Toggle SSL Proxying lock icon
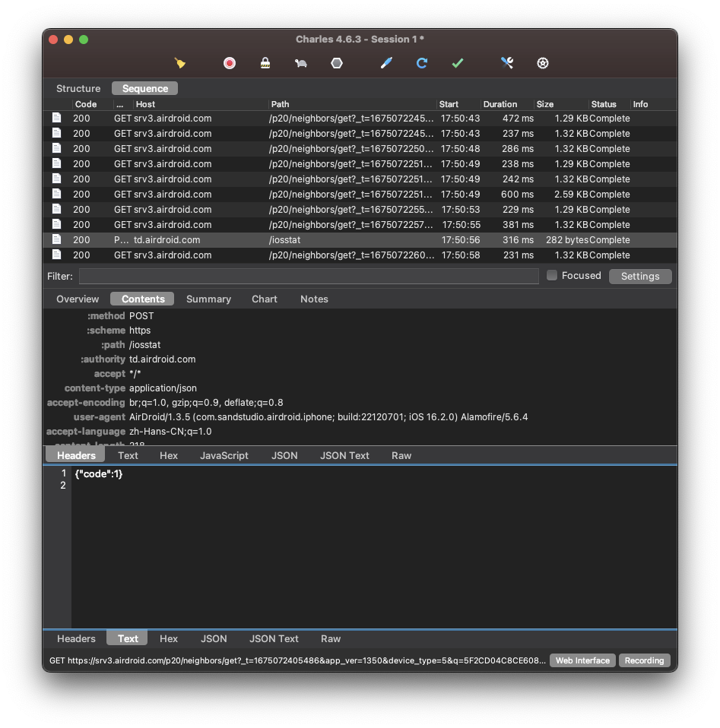The height and width of the screenshot is (728, 720). coord(265,63)
